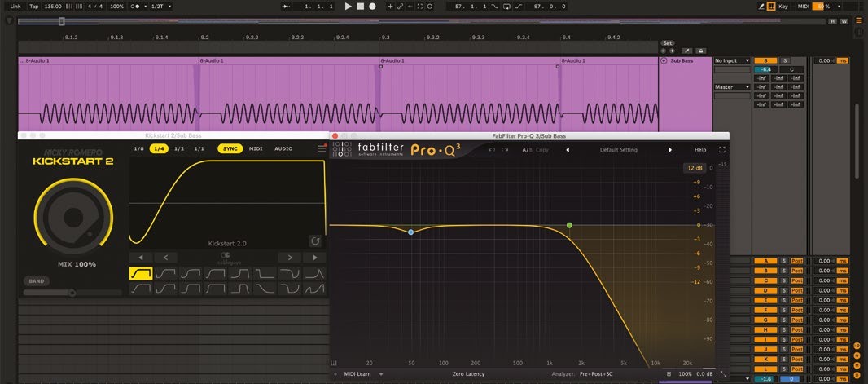Toggle the transport Loop switch
The width and height of the screenshot is (868, 384).
506,6
